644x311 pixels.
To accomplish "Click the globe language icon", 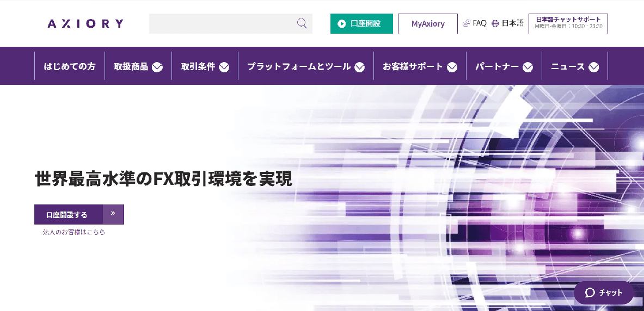I will pyautogui.click(x=495, y=23).
